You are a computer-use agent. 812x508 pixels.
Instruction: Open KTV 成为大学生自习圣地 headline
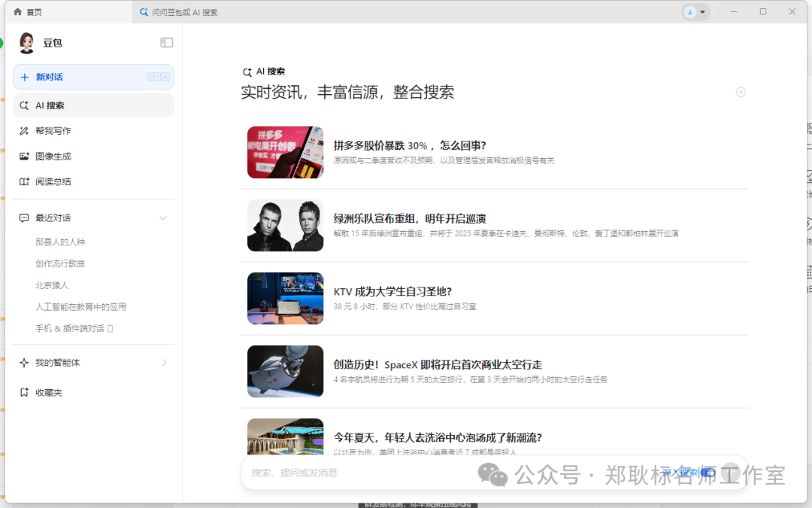click(x=392, y=291)
